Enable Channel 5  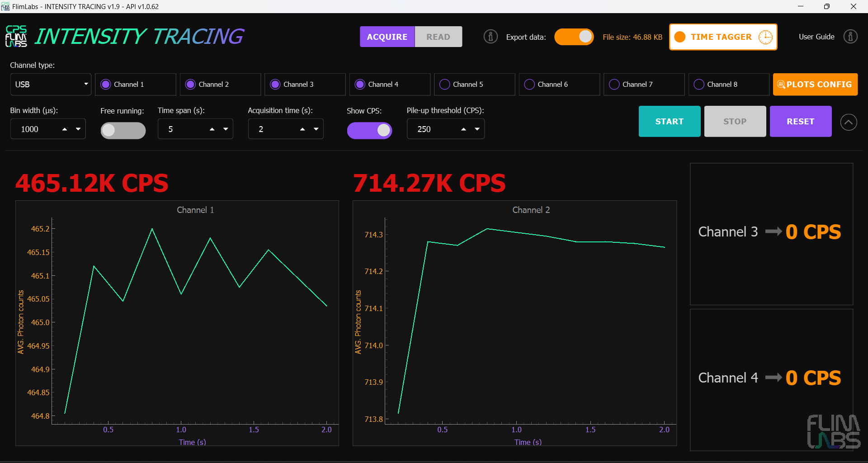coord(445,85)
